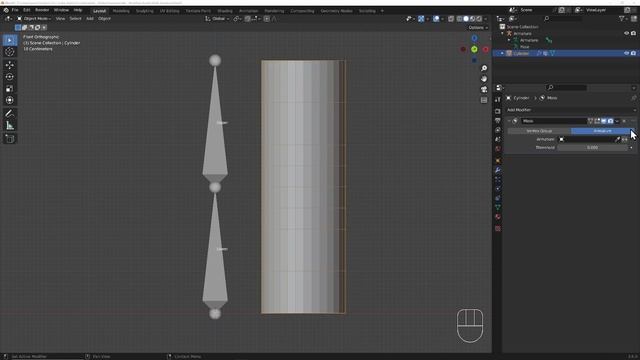Image resolution: width=640 pixels, height=360 pixels.
Task: Toggle modifier show in edit mode
Action: [x=597, y=121]
